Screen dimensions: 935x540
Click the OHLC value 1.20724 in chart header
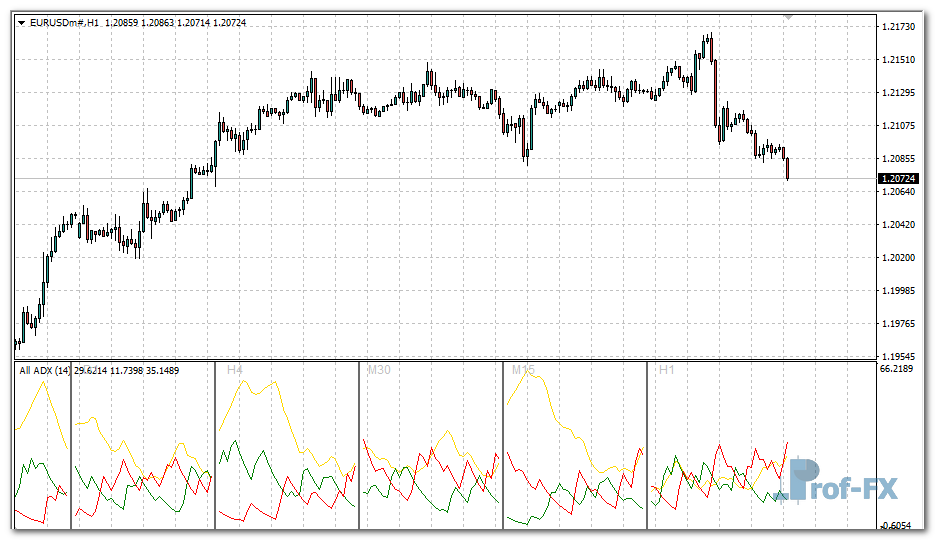point(225,22)
